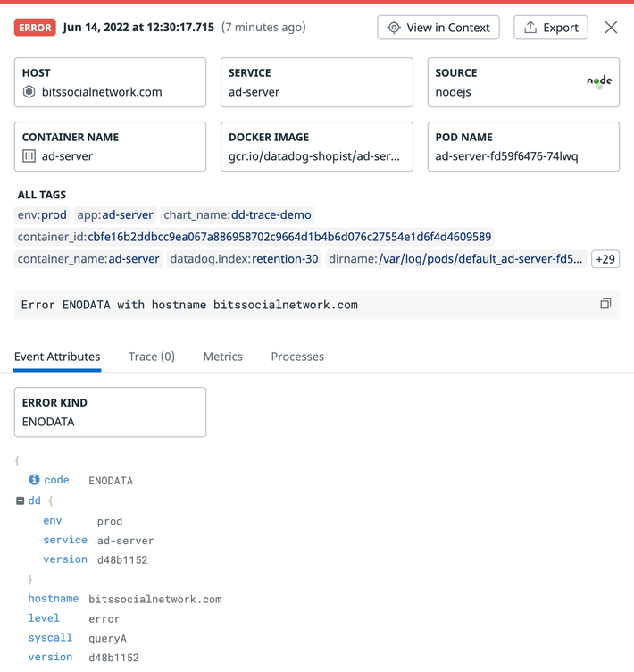The image size is (634, 672).
Task: Click the View in Context button
Action: (438, 28)
